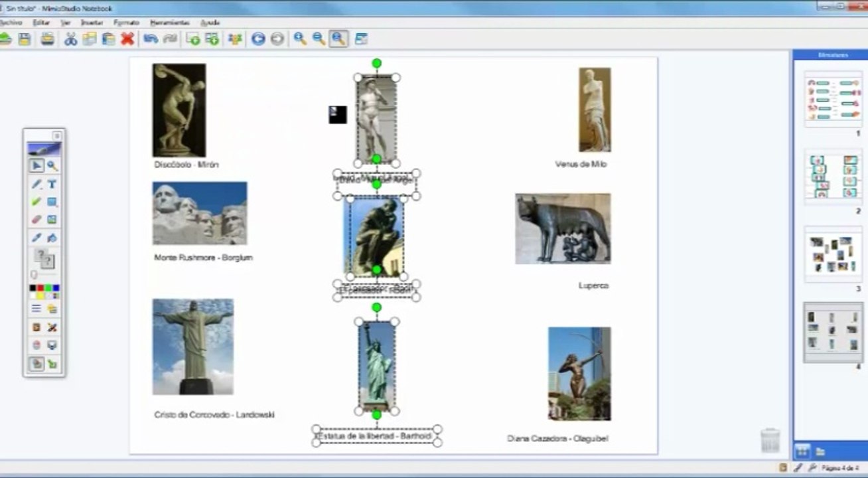Open page 1 thumbnail in side panel
This screenshot has height=478, width=868.
tap(833, 100)
